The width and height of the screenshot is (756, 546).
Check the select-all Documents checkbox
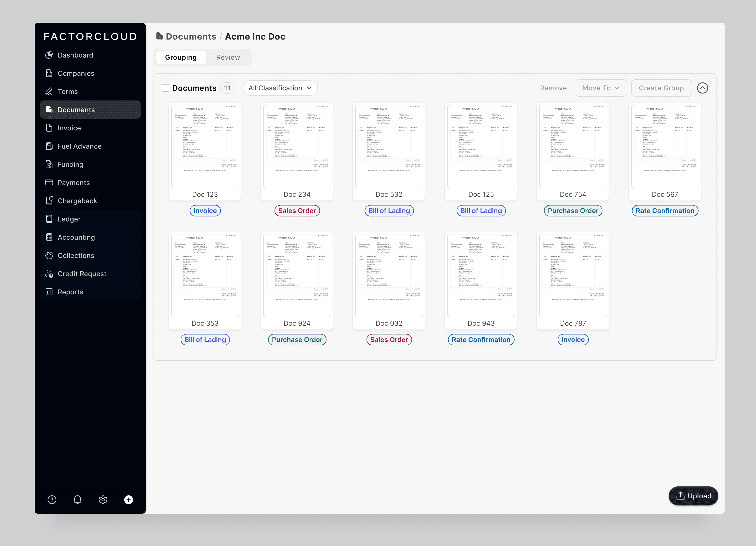click(165, 88)
